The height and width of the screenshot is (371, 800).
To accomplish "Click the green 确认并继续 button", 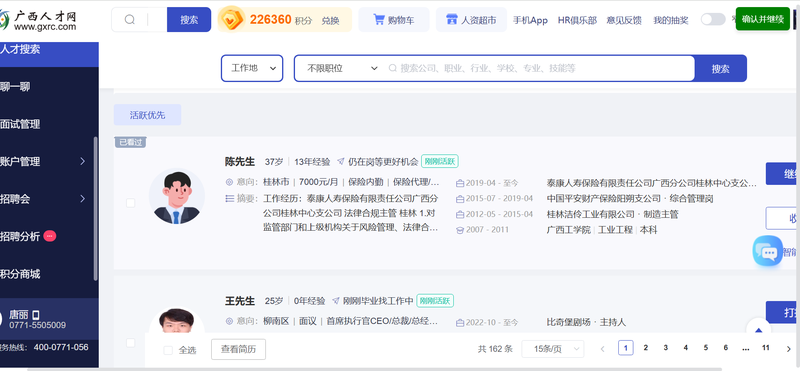I will coord(763,19).
